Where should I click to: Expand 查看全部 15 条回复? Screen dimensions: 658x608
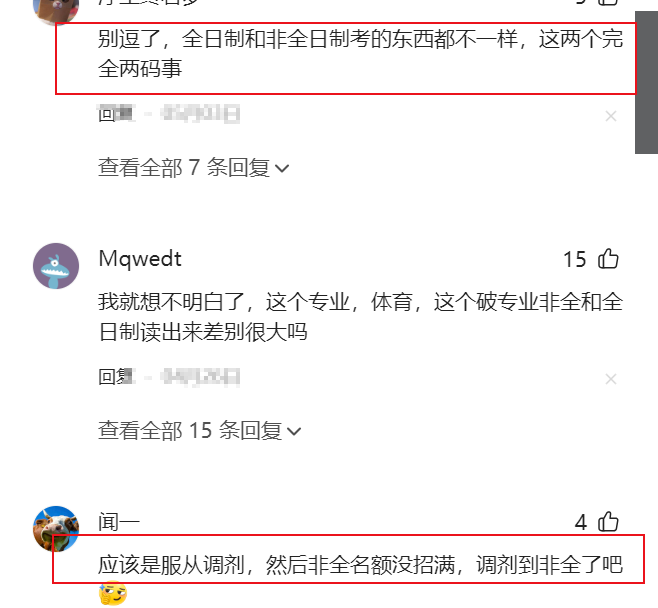pos(199,431)
